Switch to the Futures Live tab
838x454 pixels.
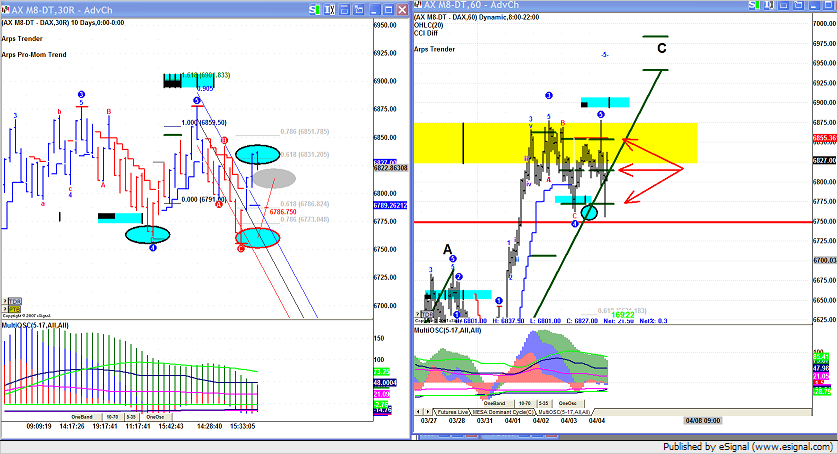453,412
